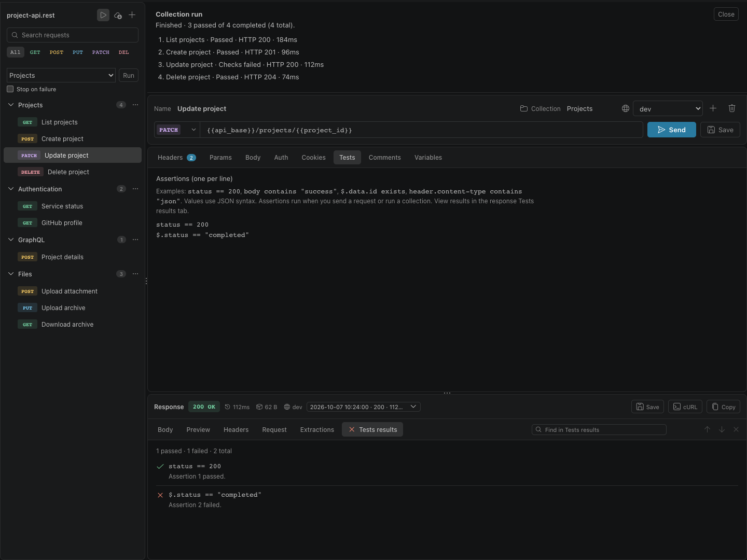The width and height of the screenshot is (747, 560).
Task: Open the environment globe icon
Action: [x=626, y=108]
